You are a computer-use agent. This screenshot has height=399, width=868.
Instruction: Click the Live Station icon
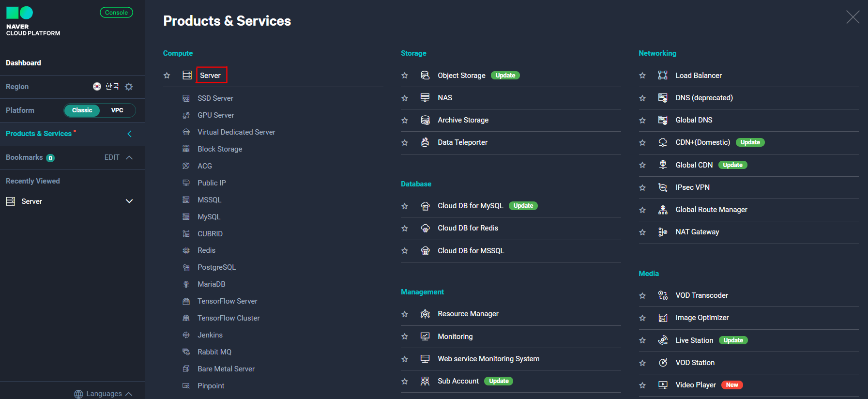[x=663, y=340]
